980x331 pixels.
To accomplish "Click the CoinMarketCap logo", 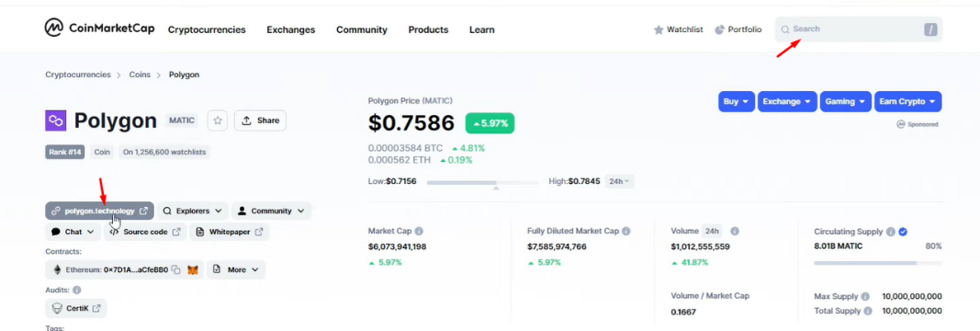I will (99, 29).
